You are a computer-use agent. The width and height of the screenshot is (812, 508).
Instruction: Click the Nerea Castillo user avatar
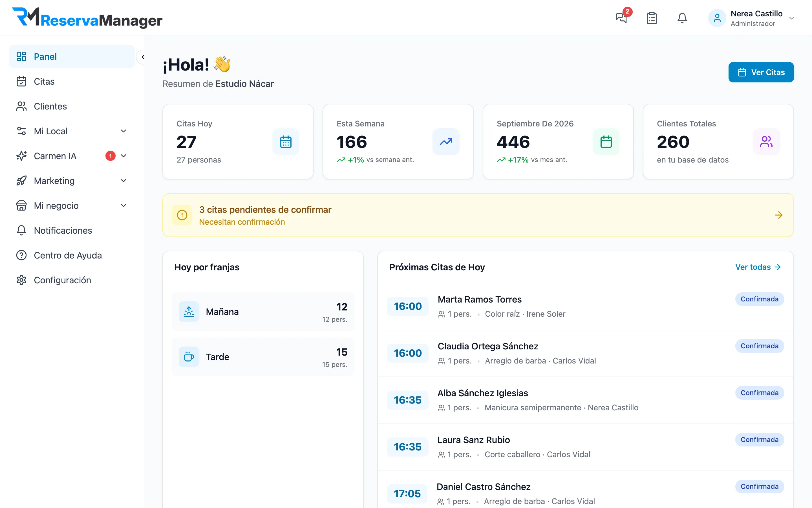point(717,18)
